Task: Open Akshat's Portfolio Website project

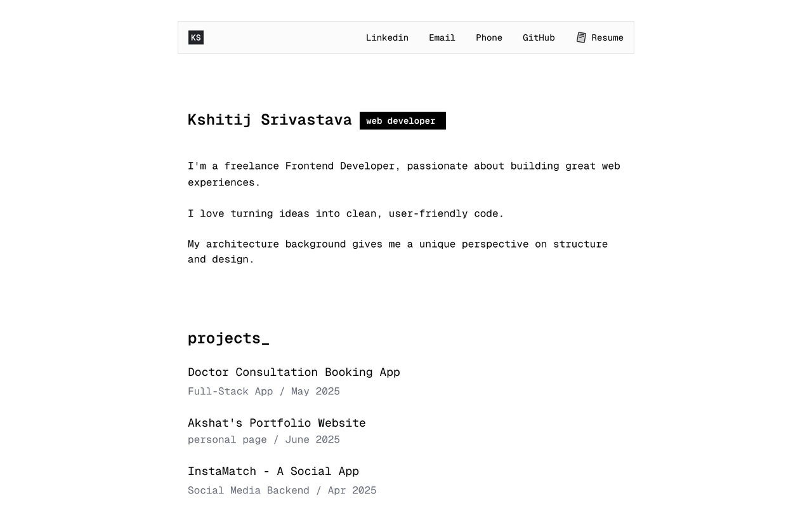Action: click(277, 423)
